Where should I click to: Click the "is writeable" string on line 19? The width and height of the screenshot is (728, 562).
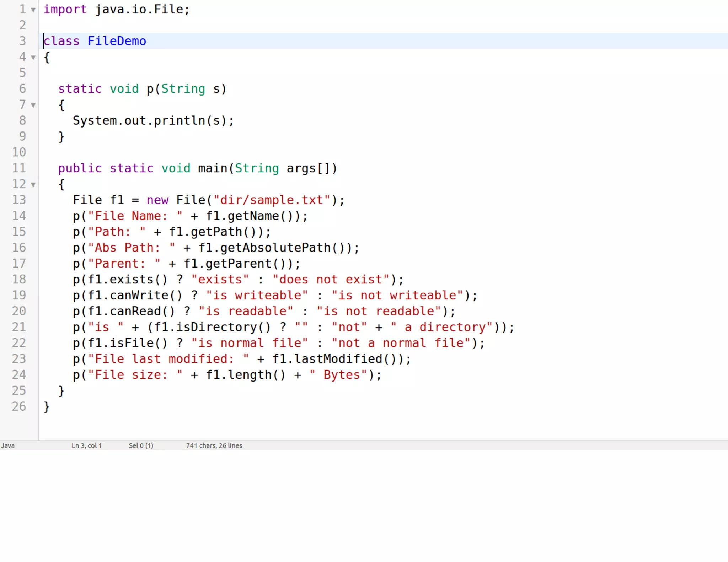click(x=257, y=295)
